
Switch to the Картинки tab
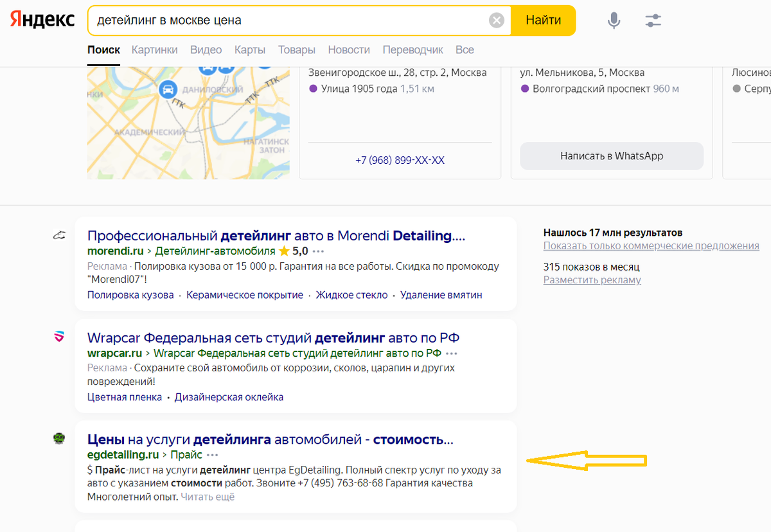[x=154, y=49]
